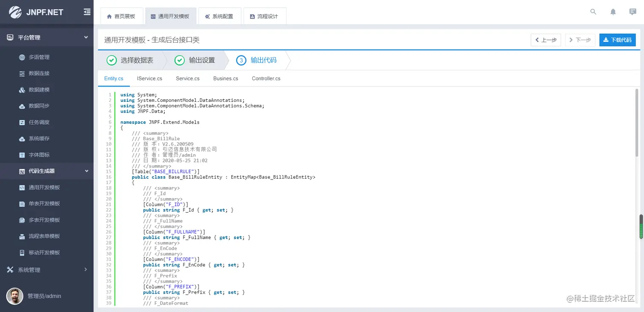Open 数据同步 in the sidebar
The image size is (644, 312).
47,106
